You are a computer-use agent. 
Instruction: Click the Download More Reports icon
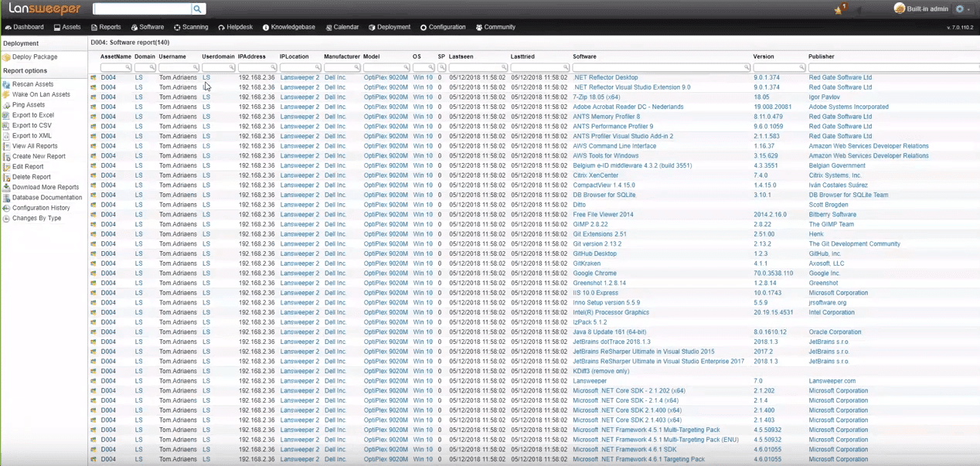coord(6,187)
